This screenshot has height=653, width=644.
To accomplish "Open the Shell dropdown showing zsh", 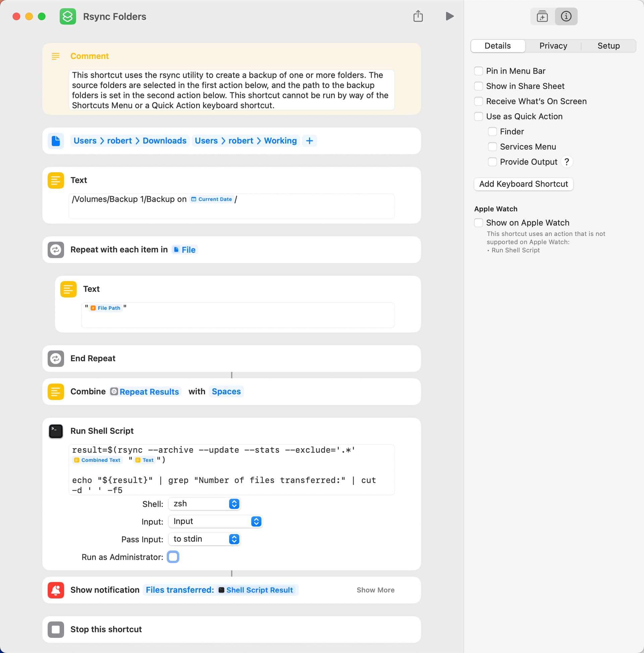I will tap(204, 504).
